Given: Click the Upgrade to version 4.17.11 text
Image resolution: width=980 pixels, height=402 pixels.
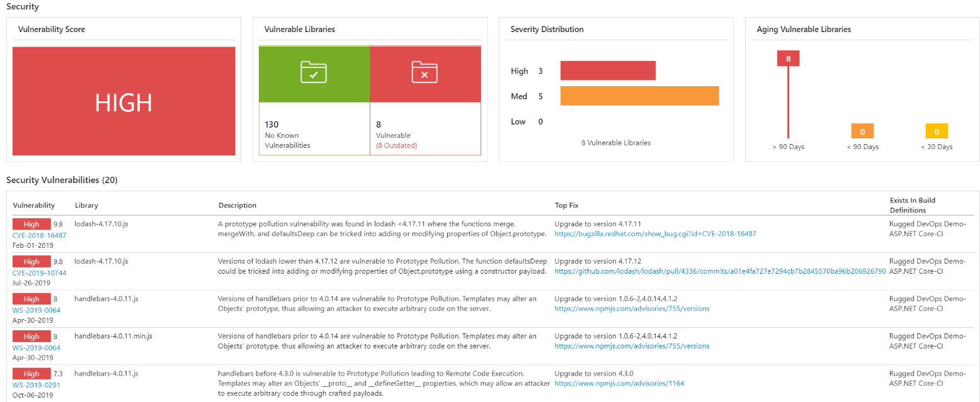Looking at the screenshot, I should click(598, 223).
